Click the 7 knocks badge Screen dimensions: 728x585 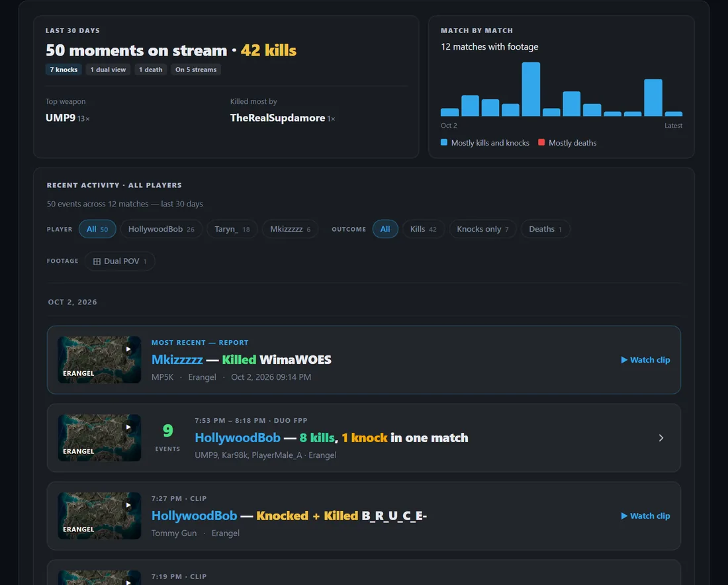click(x=64, y=69)
